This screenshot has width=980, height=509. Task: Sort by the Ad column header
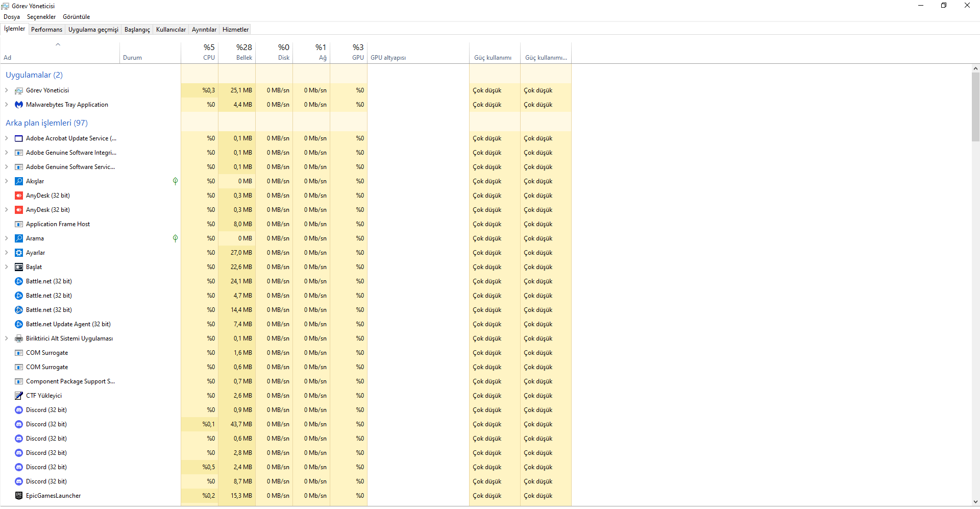(60, 52)
